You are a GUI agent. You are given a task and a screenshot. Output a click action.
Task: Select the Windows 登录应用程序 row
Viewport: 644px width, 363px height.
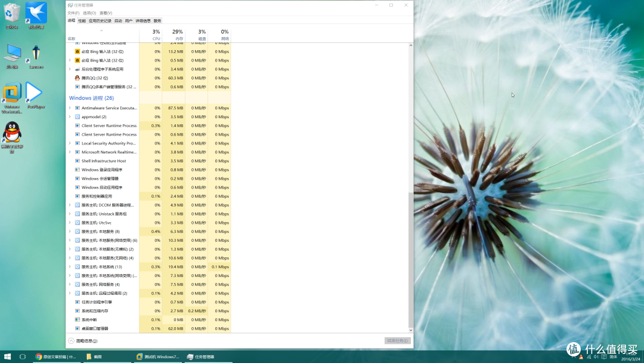point(148,170)
